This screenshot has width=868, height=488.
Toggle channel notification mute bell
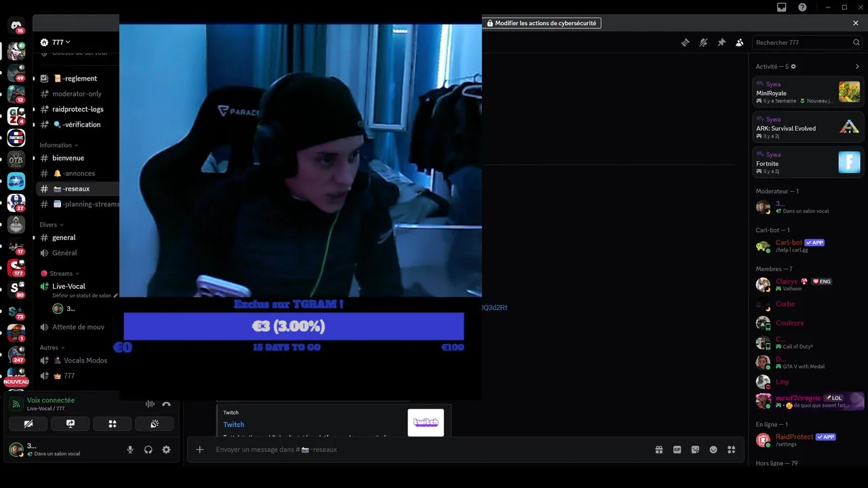(703, 42)
